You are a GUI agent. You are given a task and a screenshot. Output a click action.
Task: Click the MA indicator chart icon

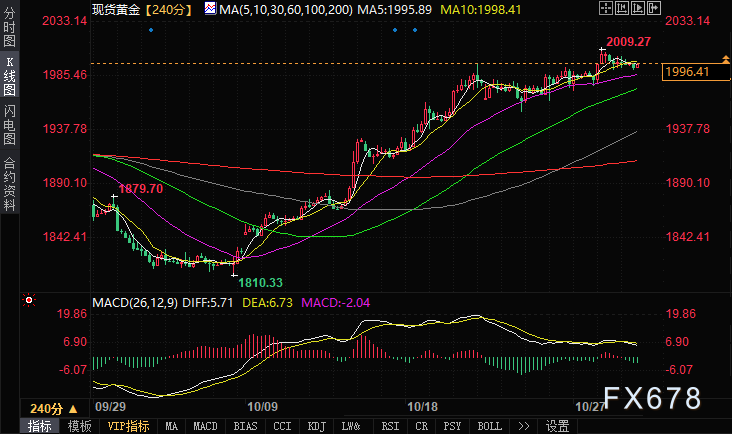[x=211, y=8]
